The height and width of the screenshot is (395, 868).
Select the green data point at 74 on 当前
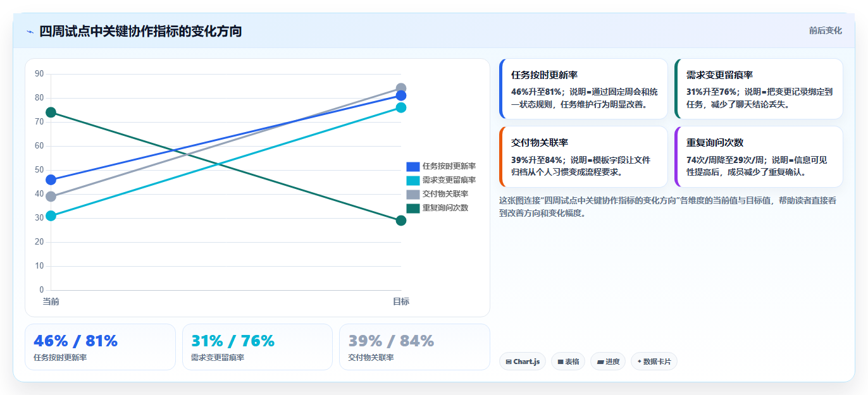coord(51,112)
